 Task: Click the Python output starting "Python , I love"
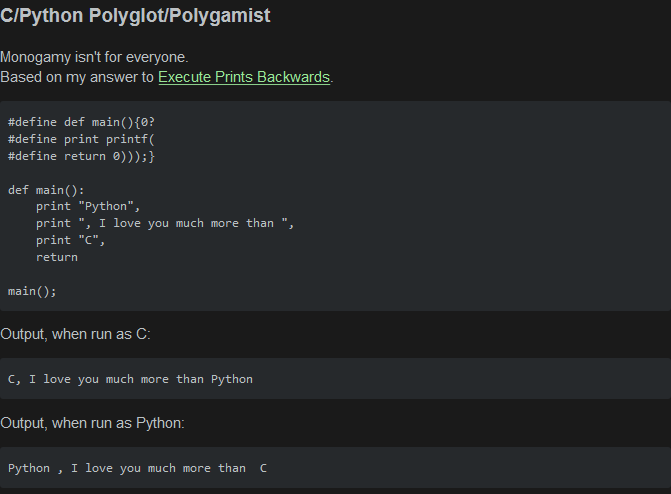(x=137, y=468)
